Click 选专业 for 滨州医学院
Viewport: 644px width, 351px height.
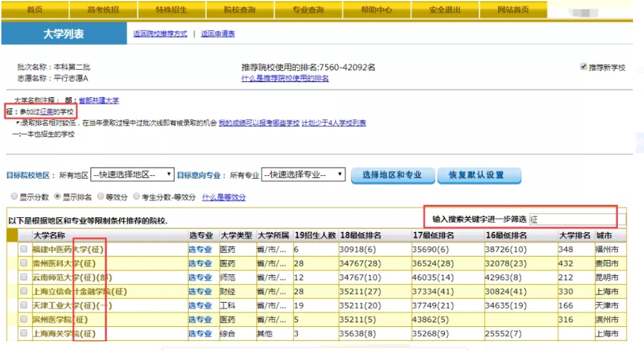click(200, 319)
